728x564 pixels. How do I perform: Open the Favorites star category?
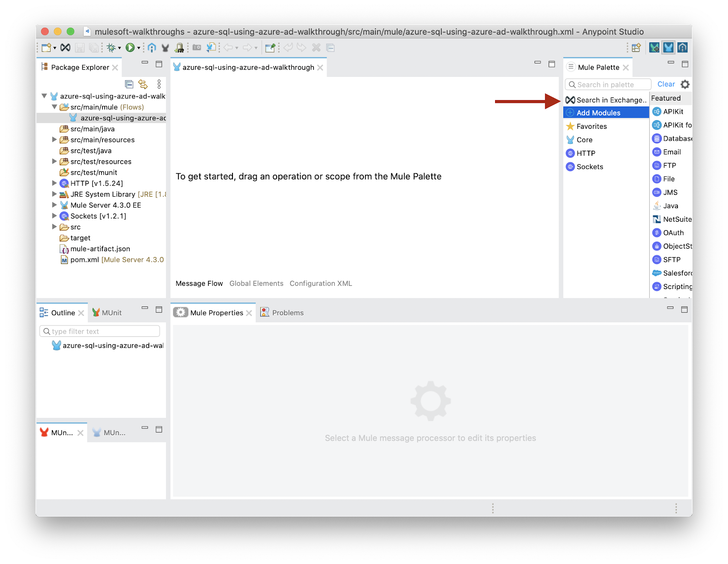coord(591,127)
